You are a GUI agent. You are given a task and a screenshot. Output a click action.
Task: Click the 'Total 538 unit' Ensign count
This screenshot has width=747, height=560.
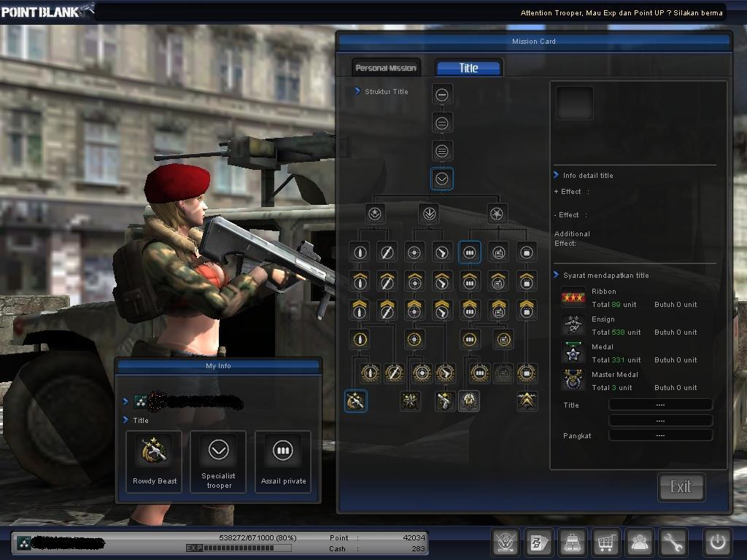616,332
